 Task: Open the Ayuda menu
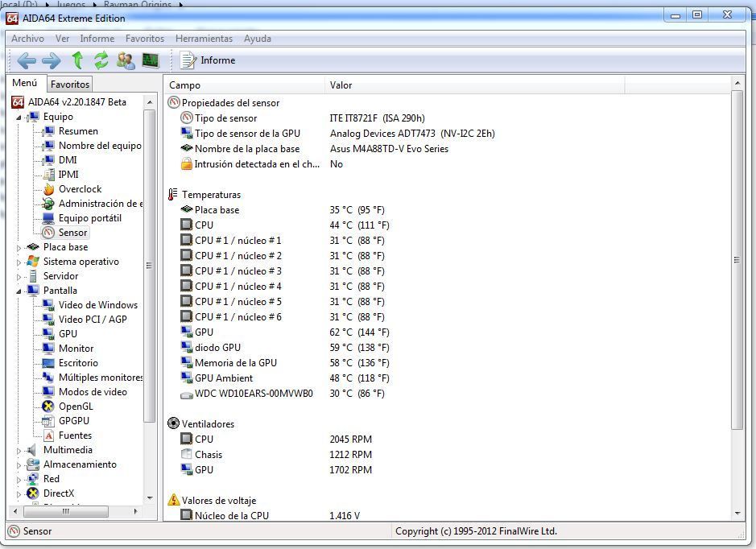tap(258, 39)
